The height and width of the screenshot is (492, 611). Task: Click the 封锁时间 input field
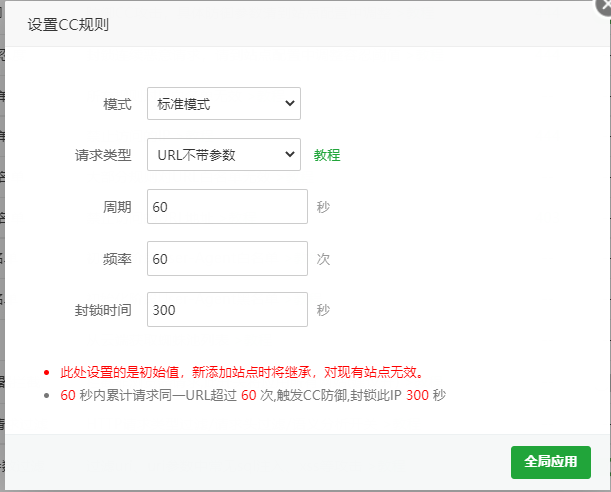227,310
